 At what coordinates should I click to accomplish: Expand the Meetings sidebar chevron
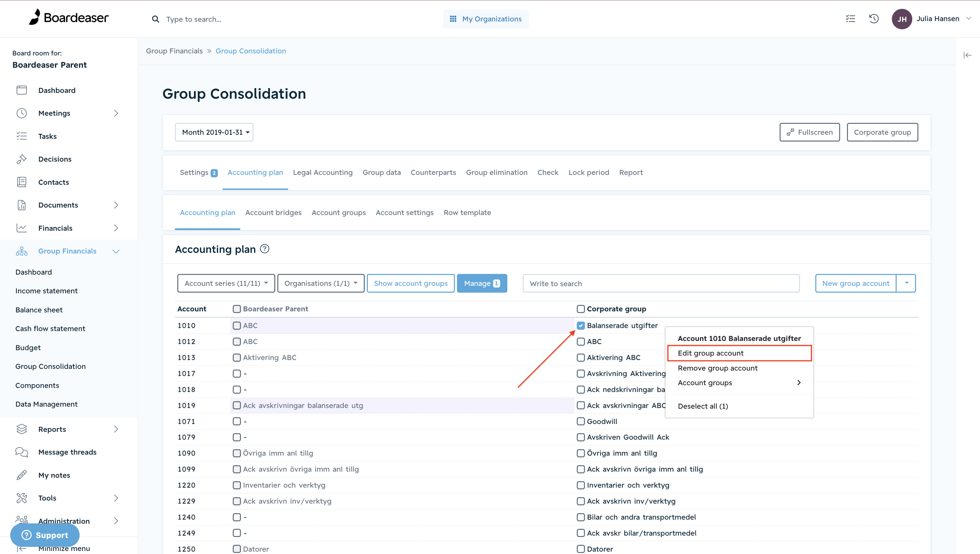[116, 113]
